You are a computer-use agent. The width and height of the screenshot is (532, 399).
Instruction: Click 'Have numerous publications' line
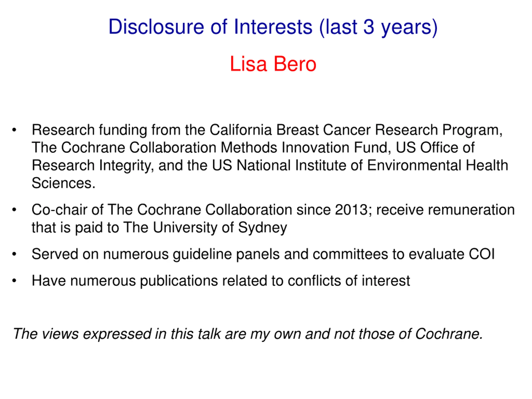pyautogui.click(x=221, y=281)
